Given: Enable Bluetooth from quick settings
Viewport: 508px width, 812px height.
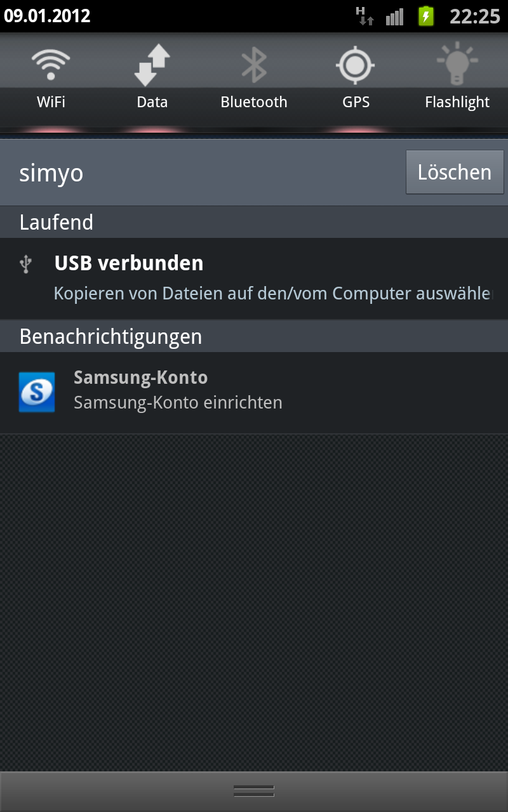Looking at the screenshot, I should [x=254, y=80].
